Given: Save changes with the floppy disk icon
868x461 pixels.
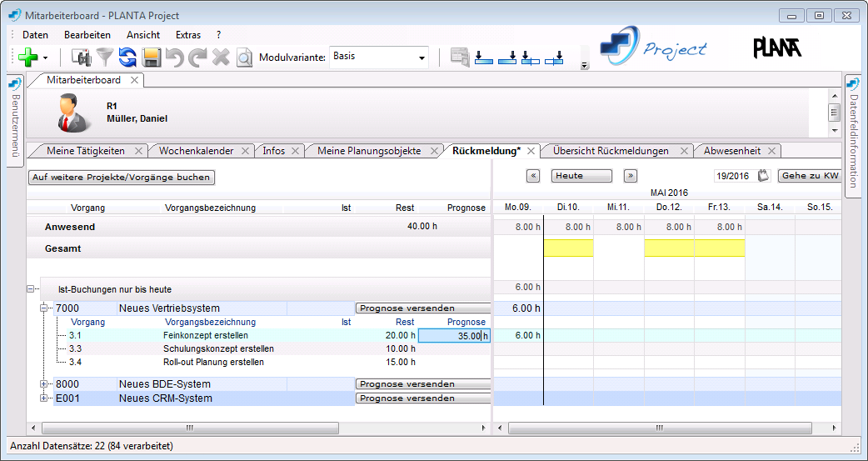Looking at the screenshot, I should click(x=152, y=58).
